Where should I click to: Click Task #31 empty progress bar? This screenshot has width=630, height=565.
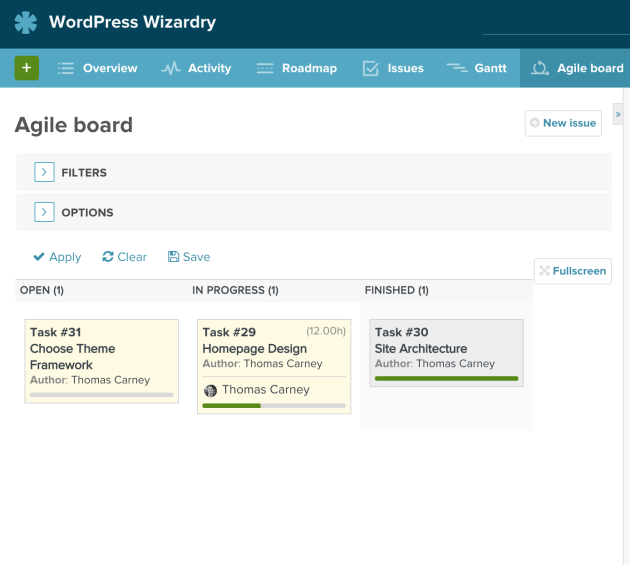(102, 395)
